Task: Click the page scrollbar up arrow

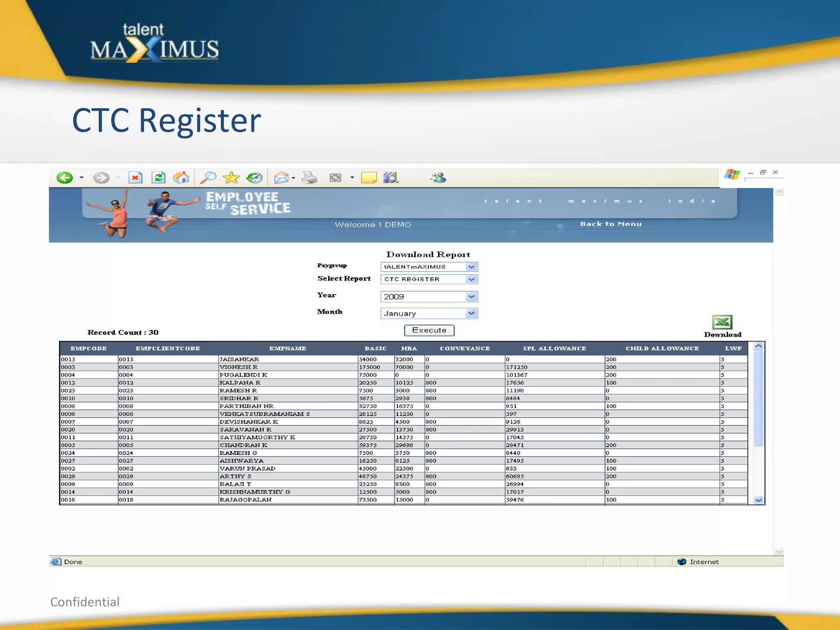Action: 779,192
